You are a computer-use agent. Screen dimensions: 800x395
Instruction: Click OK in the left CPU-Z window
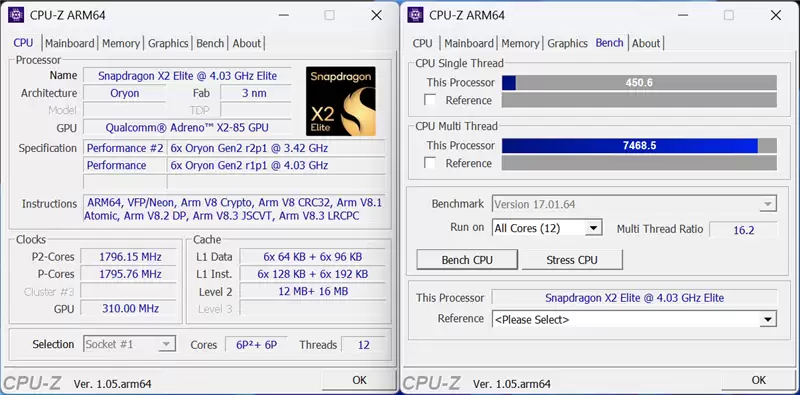click(x=359, y=380)
